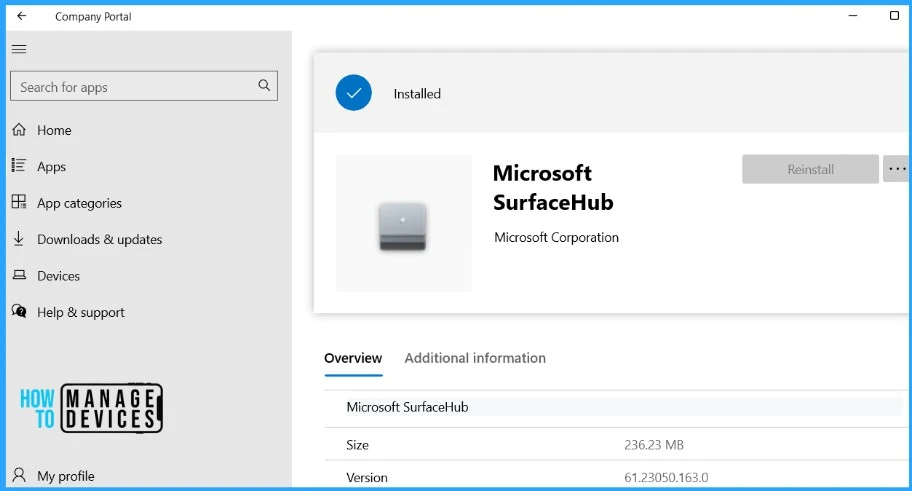Click the Microsoft SurfaceHub description line
912x491 pixels.
point(407,407)
